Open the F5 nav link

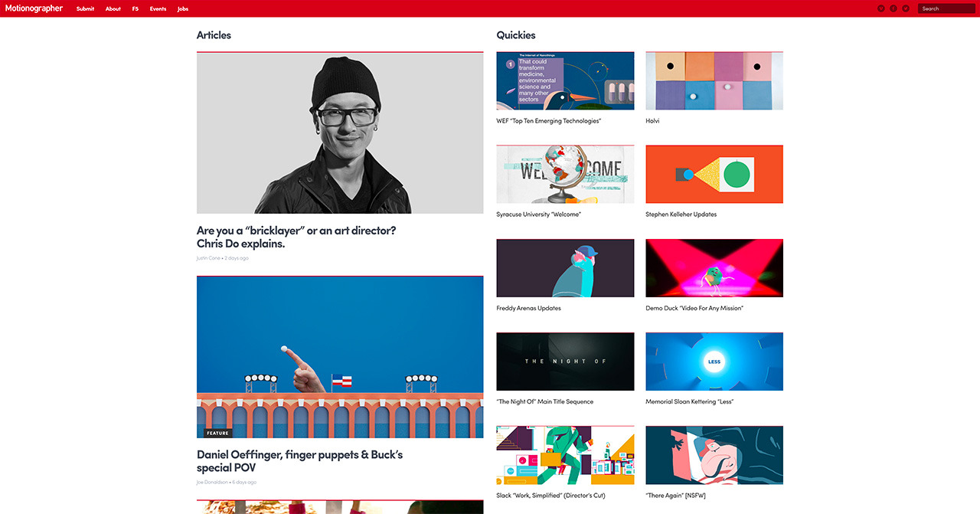(x=136, y=9)
